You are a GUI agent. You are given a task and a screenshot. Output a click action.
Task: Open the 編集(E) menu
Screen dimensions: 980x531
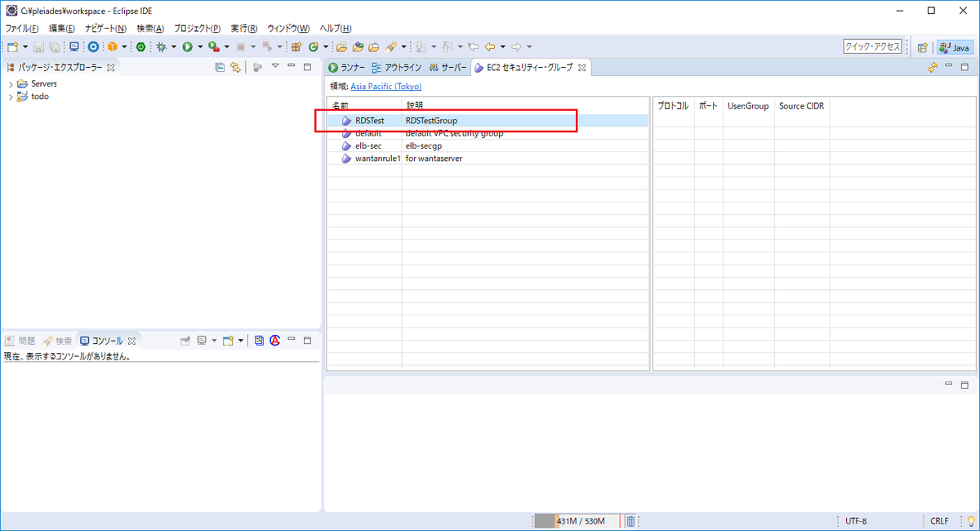pyautogui.click(x=61, y=29)
